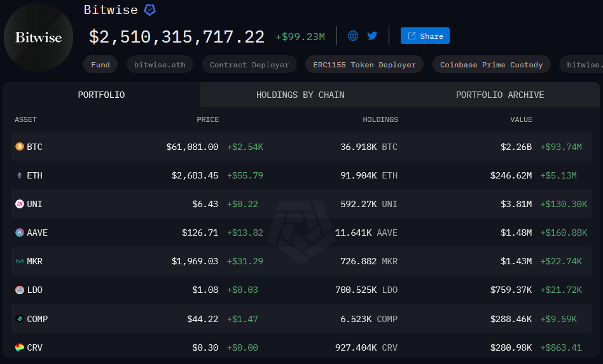Screen dimensions: 603x364
Task: Click the LDO token icon
Action: 19,290
